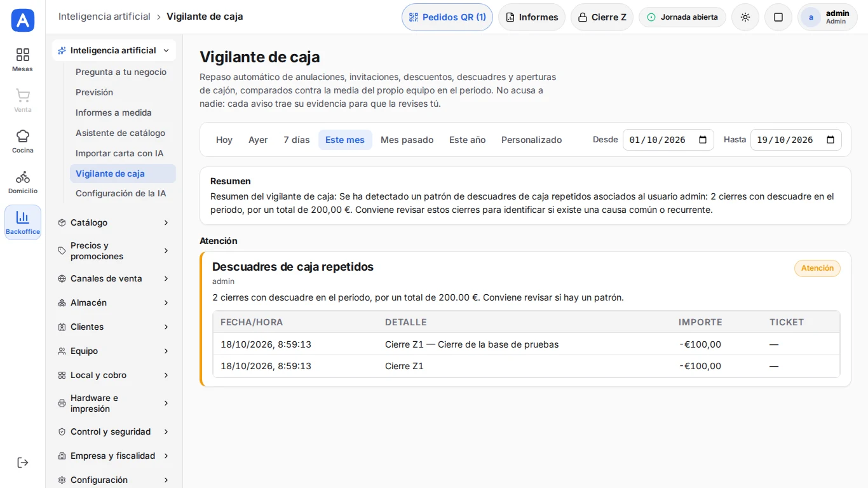Open Pedidos QR (1) button
The image size is (868, 488).
pyautogui.click(x=447, y=17)
